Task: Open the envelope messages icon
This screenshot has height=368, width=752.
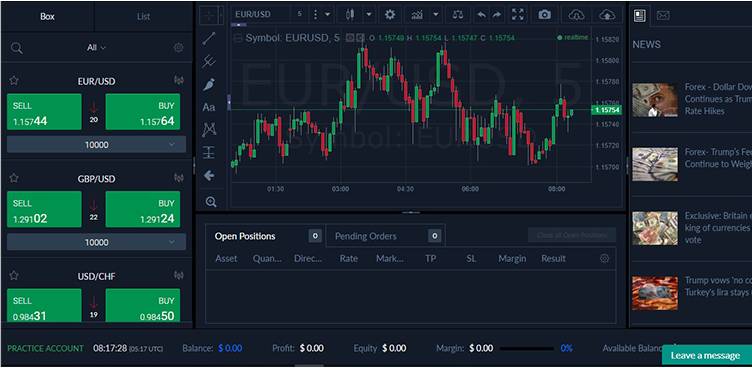Action: click(663, 15)
